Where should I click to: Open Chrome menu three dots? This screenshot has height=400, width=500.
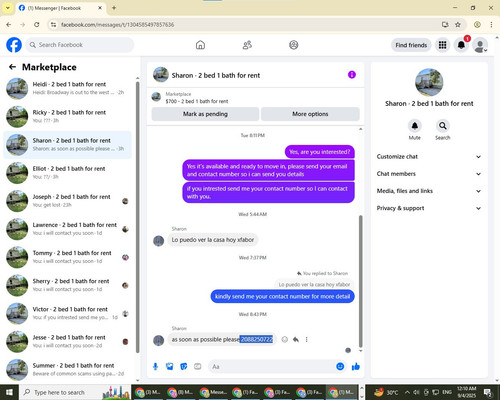[491, 25]
